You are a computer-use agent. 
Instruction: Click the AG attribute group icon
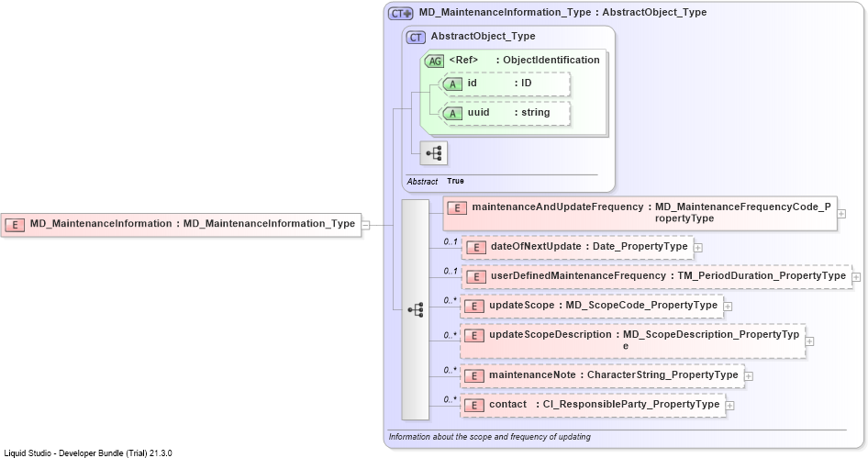click(435, 61)
